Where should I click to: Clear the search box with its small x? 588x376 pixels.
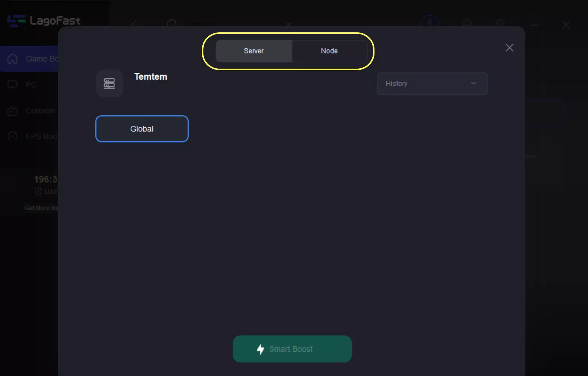point(288,24)
